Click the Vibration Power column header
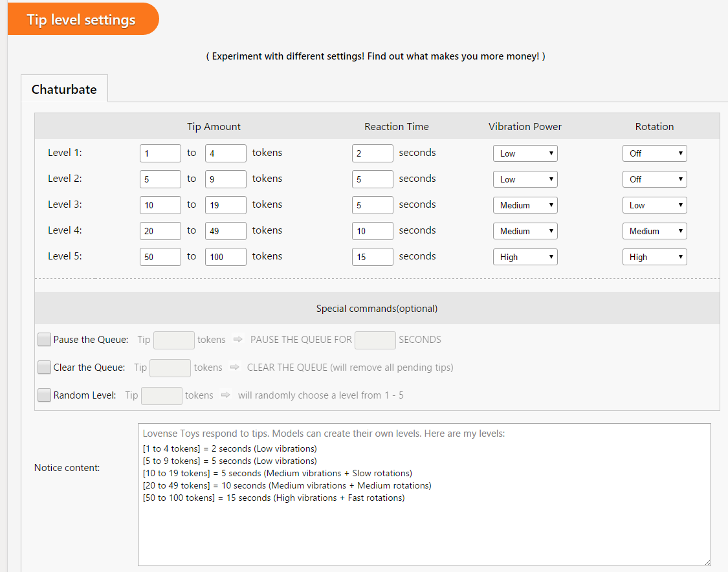This screenshot has width=728, height=572. (x=525, y=126)
